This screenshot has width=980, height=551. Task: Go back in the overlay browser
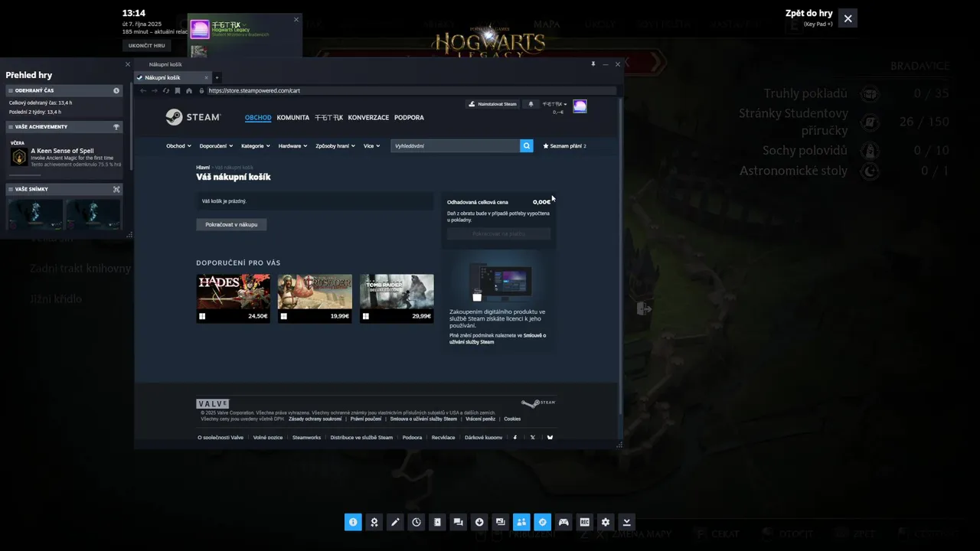tap(143, 90)
